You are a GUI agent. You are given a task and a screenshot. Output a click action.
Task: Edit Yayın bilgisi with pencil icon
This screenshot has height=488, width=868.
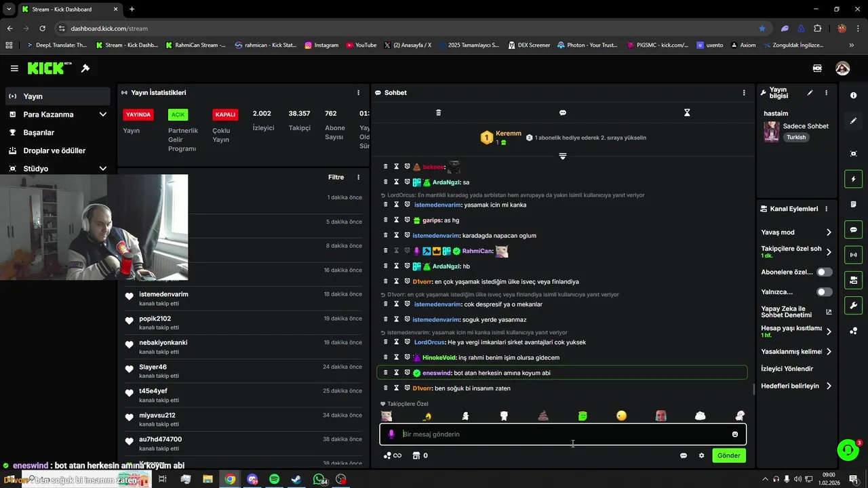point(810,93)
